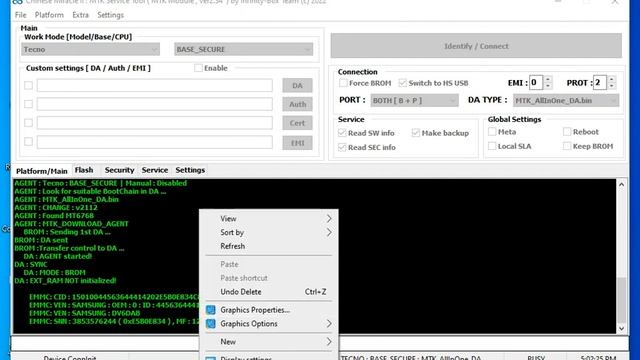The height and width of the screenshot is (360, 640).
Task: Tick the checkbox beside the Auth path field
Action: click(28, 104)
